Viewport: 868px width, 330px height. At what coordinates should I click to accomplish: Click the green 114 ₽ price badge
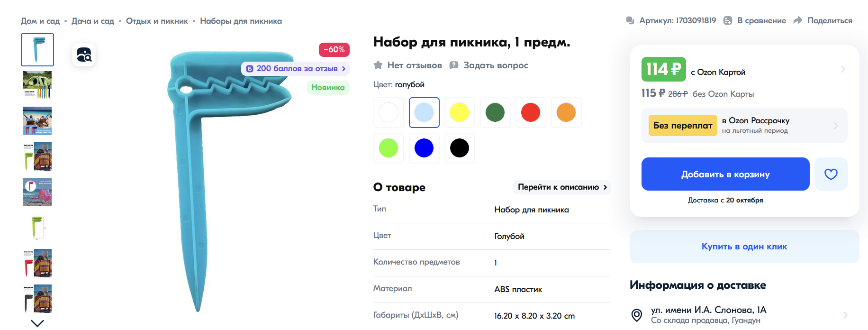pyautogui.click(x=664, y=69)
